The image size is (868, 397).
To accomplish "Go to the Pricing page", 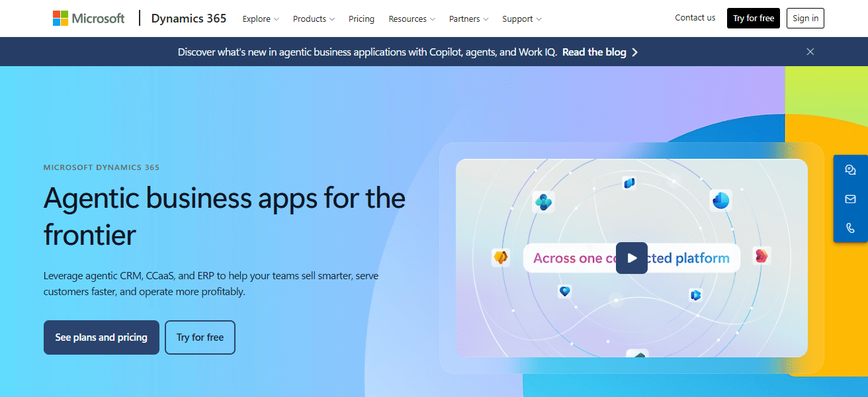I will [x=361, y=19].
